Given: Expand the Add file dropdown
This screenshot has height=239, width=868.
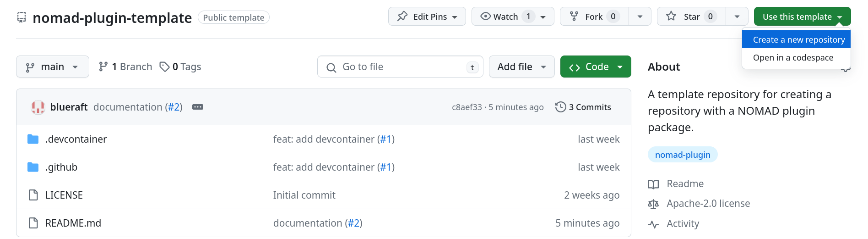Looking at the screenshot, I should tap(521, 67).
